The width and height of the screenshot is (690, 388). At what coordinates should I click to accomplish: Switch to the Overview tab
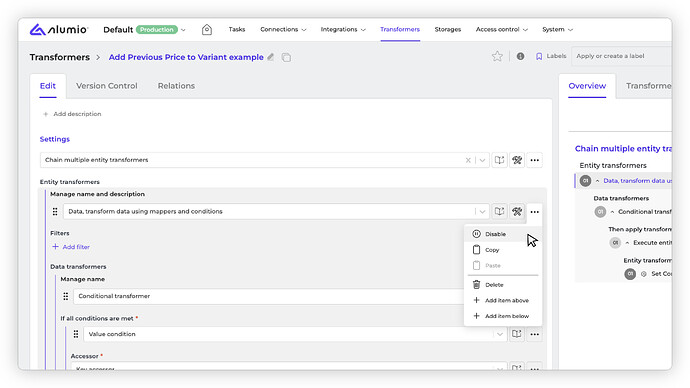tap(587, 86)
